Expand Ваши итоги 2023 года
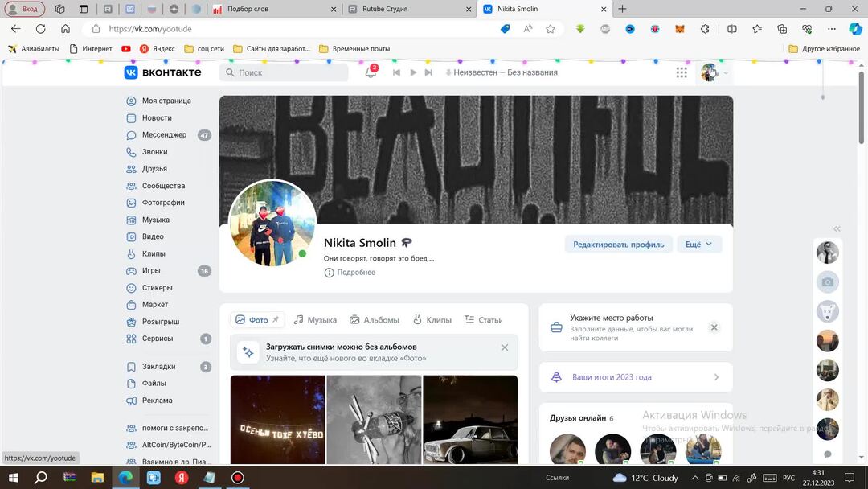The image size is (868, 489). point(636,377)
